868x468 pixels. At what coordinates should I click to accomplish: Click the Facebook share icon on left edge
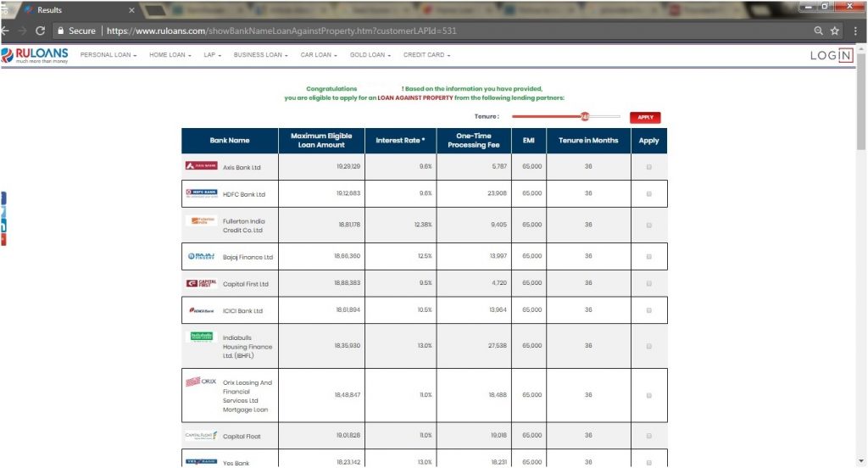point(3,199)
